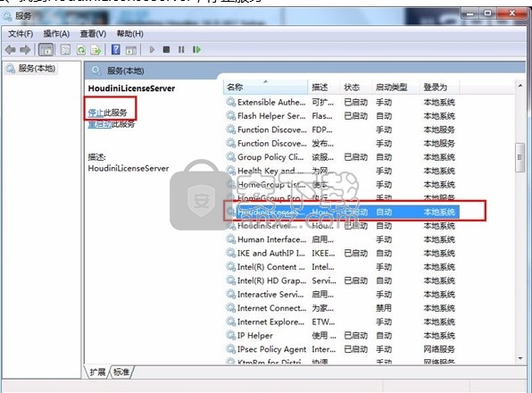Click the Back arrow in the toolbar
This screenshot has height=393, width=532.
(x=11, y=50)
